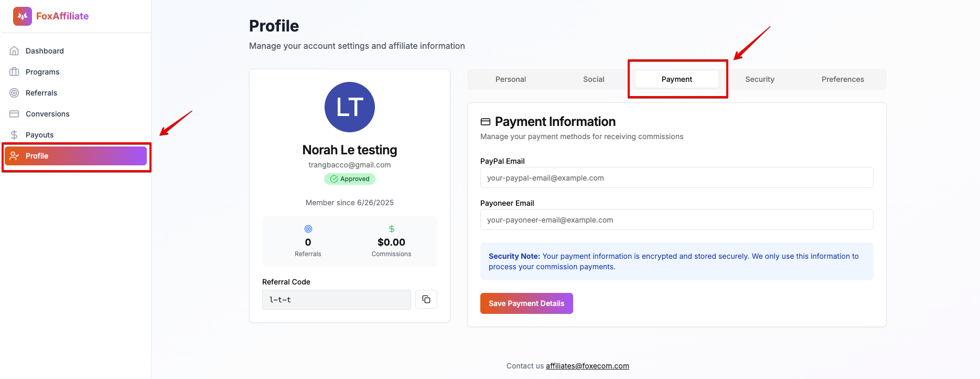This screenshot has width=980, height=379.
Task: Click the PayPal Email label
Action: point(502,161)
